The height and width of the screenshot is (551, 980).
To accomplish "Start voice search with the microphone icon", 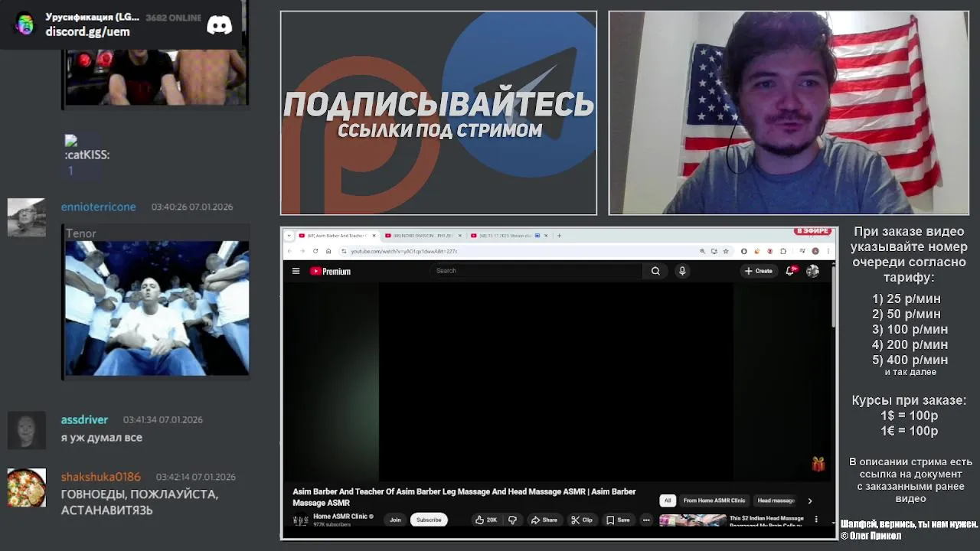I will coord(682,271).
